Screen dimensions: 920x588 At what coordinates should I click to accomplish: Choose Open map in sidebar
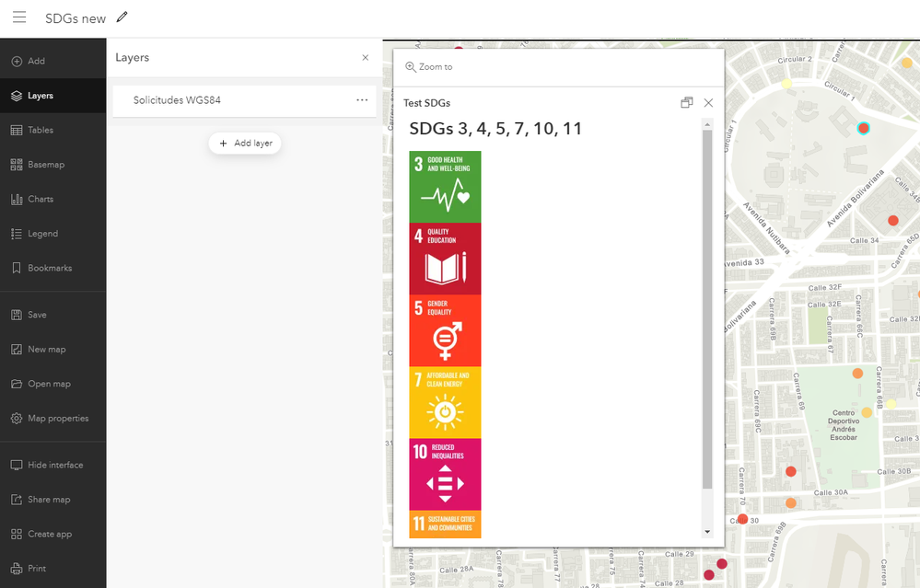coord(52,384)
